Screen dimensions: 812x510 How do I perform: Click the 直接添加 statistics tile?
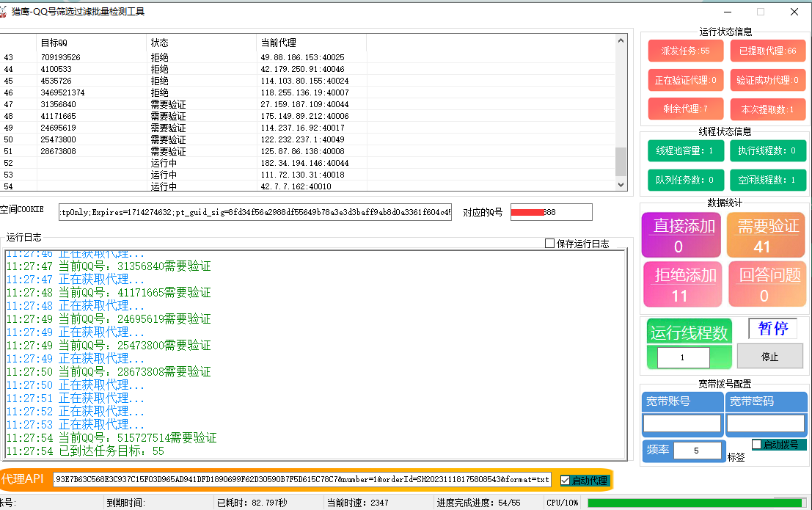(x=681, y=235)
